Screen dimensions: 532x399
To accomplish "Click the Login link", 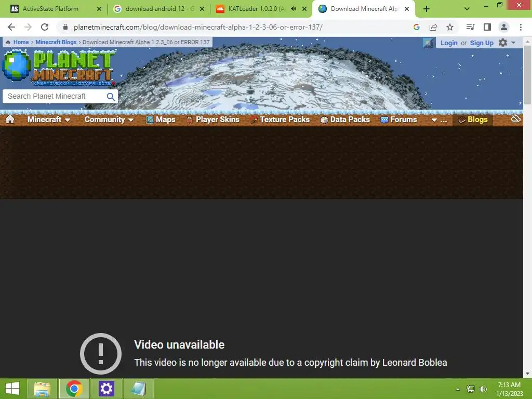I will pyautogui.click(x=449, y=43).
